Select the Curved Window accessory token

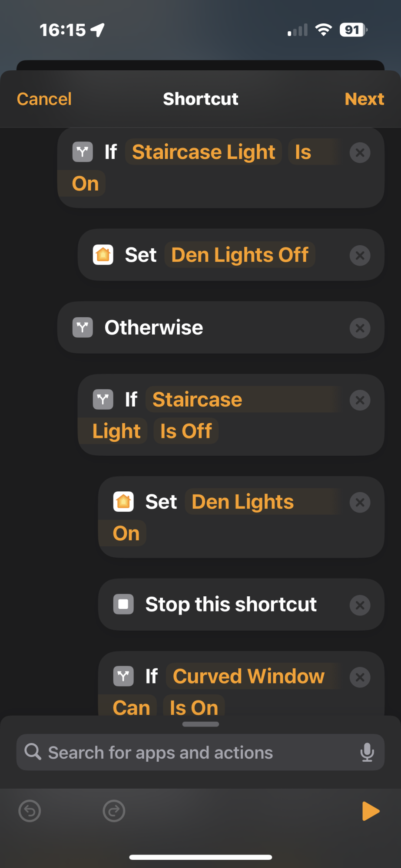(x=249, y=676)
